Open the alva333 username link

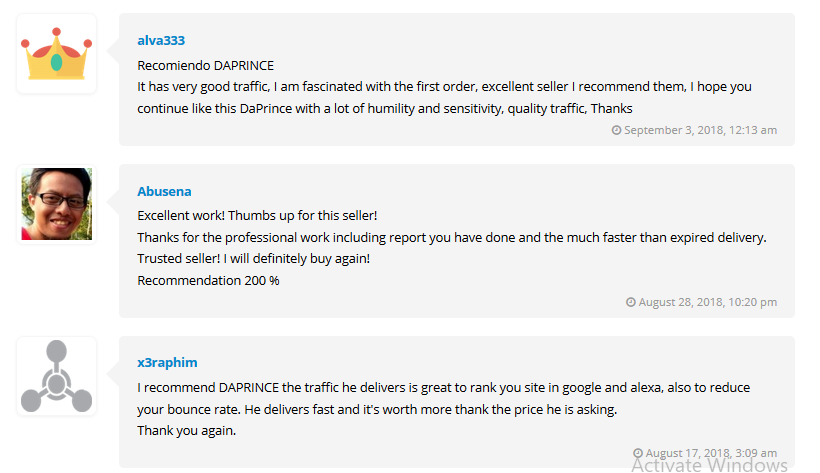[160, 40]
